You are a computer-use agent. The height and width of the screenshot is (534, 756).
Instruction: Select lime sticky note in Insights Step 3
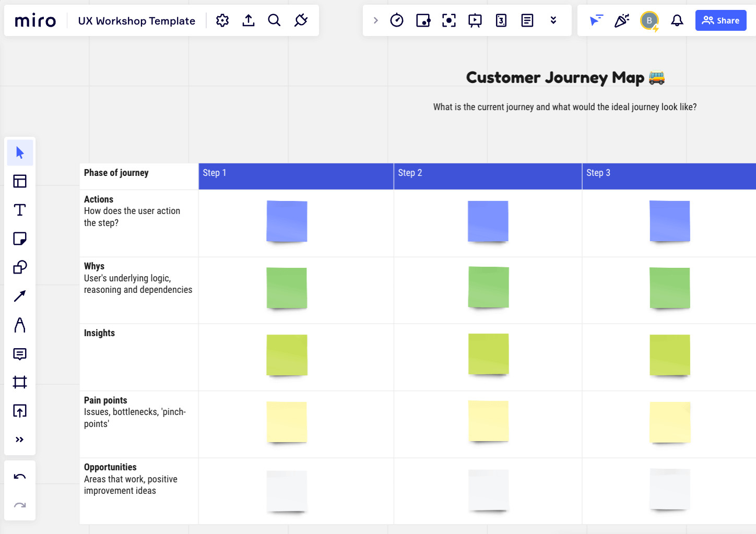click(670, 355)
